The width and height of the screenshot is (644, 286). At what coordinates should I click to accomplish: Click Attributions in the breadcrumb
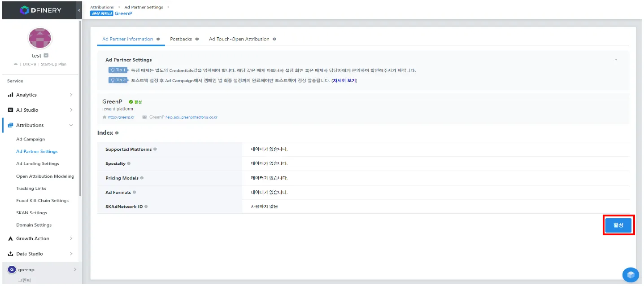[102, 7]
